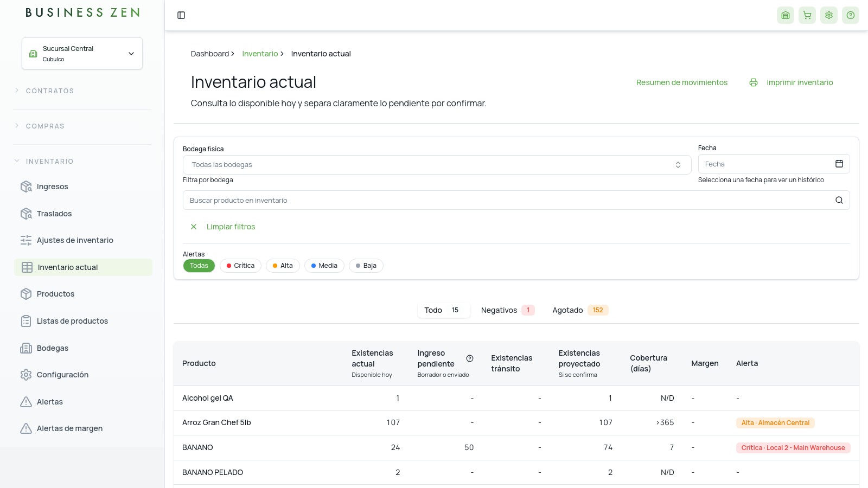
Task: Open Productos in the sidebar
Action: click(83, 294)
